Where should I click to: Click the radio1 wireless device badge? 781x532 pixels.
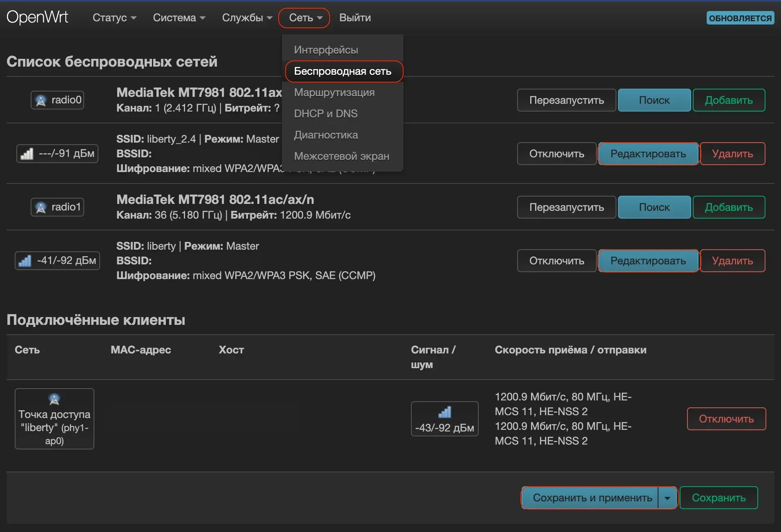(57, 207)
